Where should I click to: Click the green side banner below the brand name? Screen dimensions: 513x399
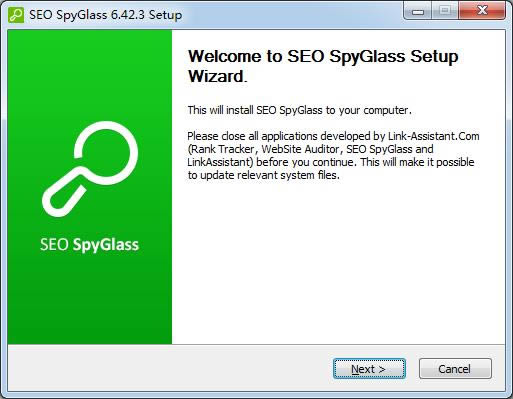coord(89,300)
